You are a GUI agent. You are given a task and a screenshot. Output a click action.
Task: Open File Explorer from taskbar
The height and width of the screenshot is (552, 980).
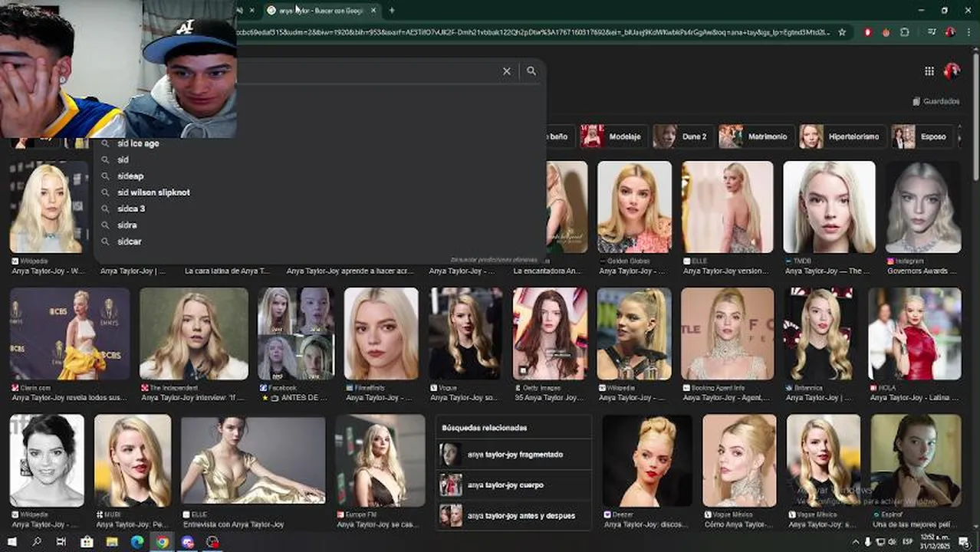pos(112,542)
